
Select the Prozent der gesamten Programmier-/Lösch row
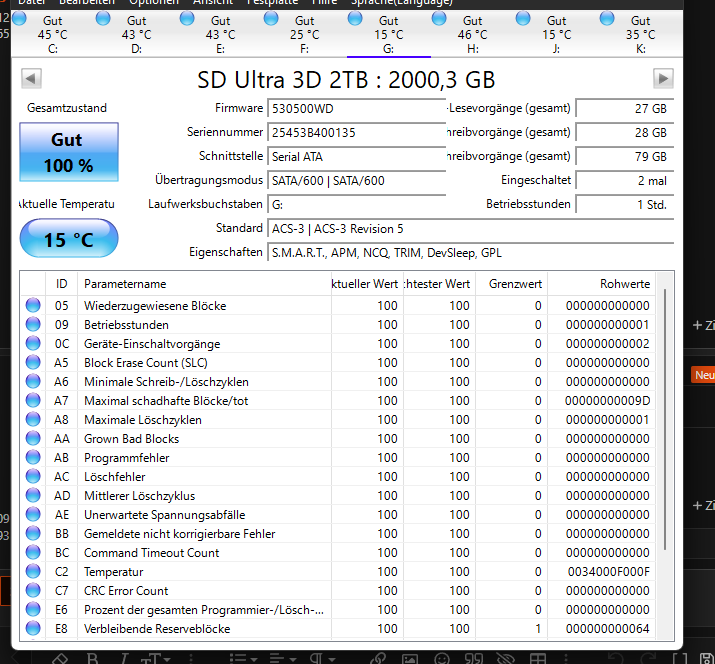tap(337, 609)
